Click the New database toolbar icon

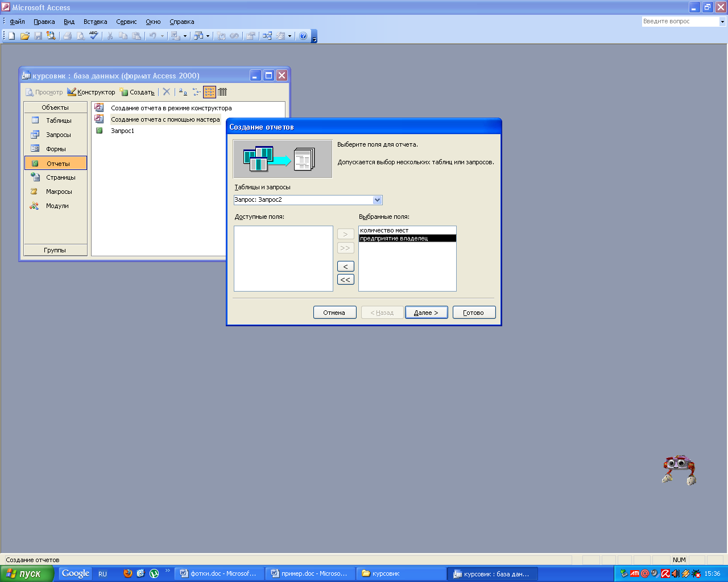pyautogui.click(x=11, y=36)
